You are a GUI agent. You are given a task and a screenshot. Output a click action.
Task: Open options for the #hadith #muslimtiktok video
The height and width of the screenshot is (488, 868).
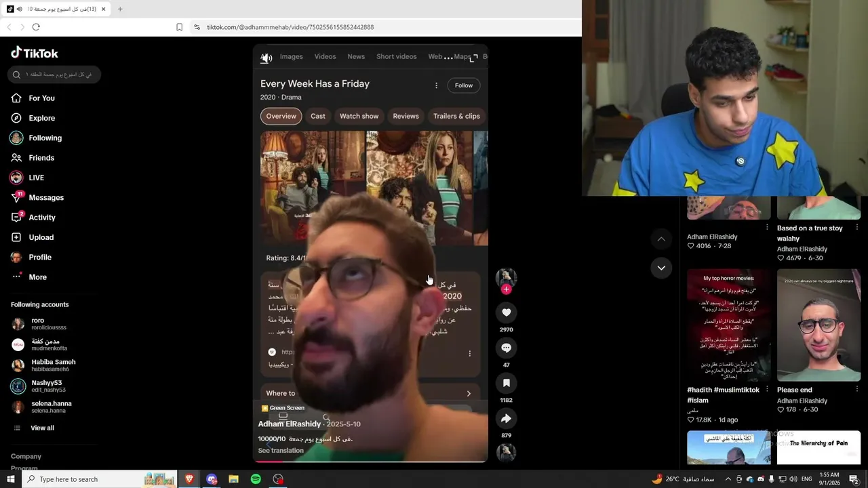click(767, 390)
